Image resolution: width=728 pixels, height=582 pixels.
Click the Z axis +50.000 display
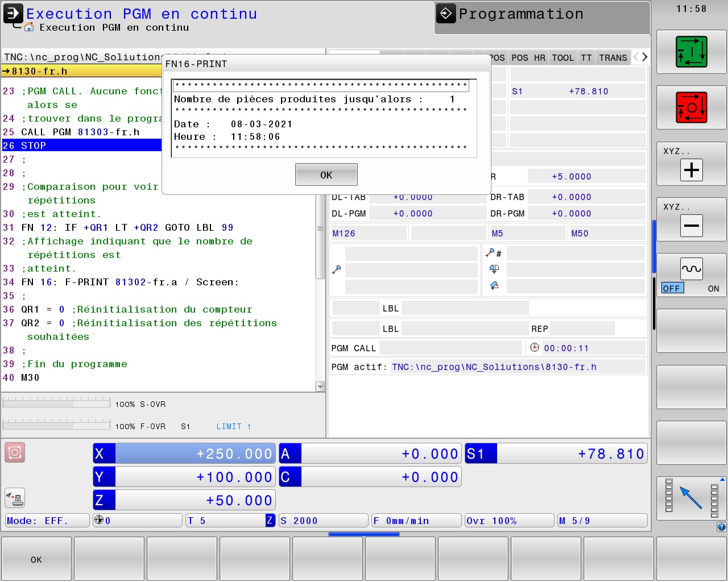[x=184, y=500]
